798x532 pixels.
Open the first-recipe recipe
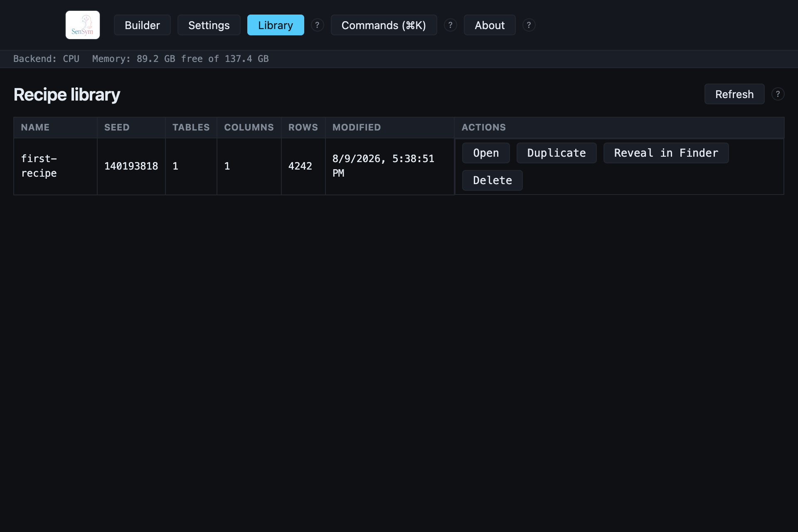[486, 153]
